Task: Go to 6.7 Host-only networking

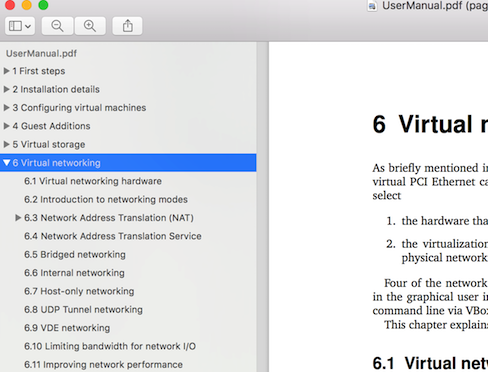Action: pos(79,291)
